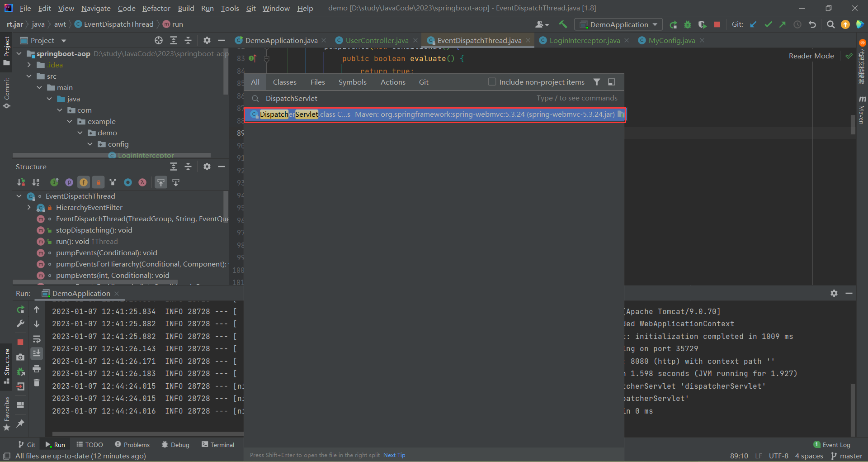Toggle Show Anonymous Classes in Structure
The width and height of the screenshot is (868, 462).
(128, 182)
